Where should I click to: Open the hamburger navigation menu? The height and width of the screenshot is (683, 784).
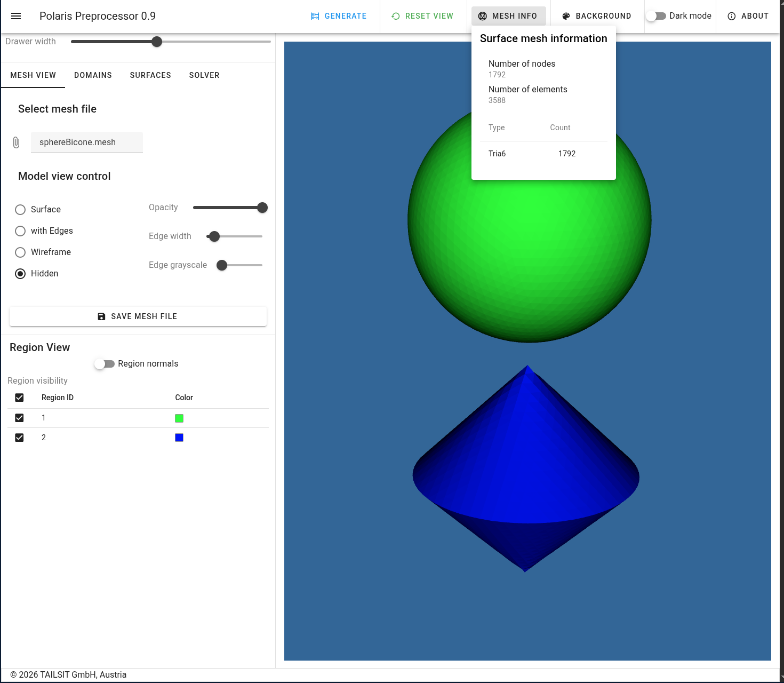(16, 16)
